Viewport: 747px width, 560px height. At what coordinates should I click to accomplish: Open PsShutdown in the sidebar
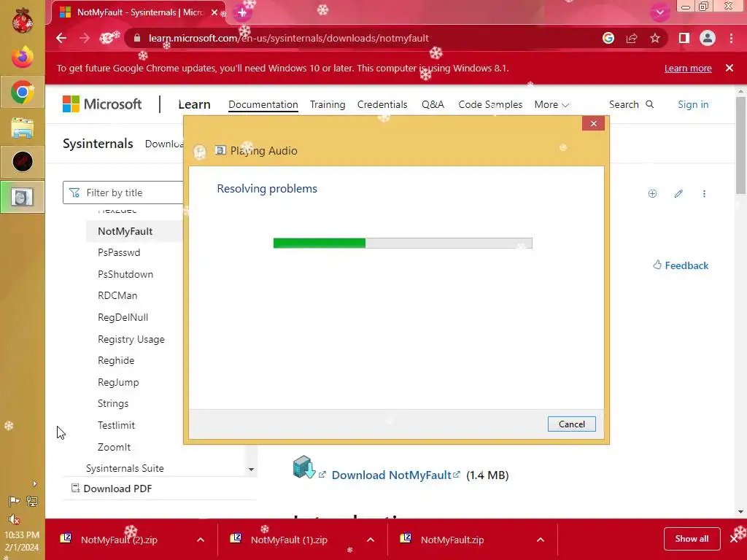pyautogui.click(x=125, y=274)
